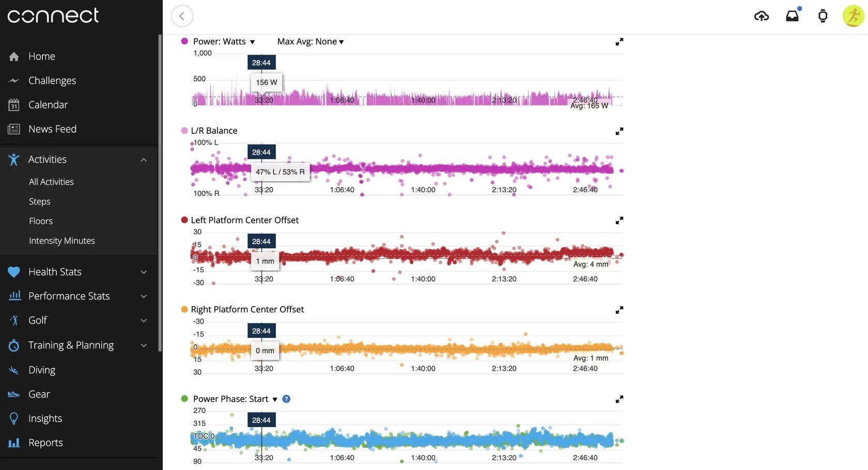The image size is (868, 470).
Task: Open the Power Phase: Start dropdown
Action: coord(235,399)
